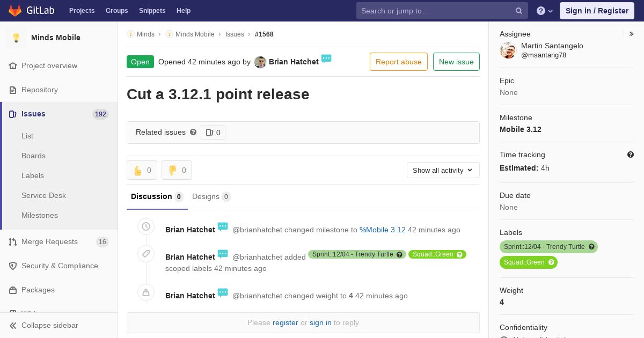Focus the Search or jump to field
The image size is (644, 338).
(442, 11)
